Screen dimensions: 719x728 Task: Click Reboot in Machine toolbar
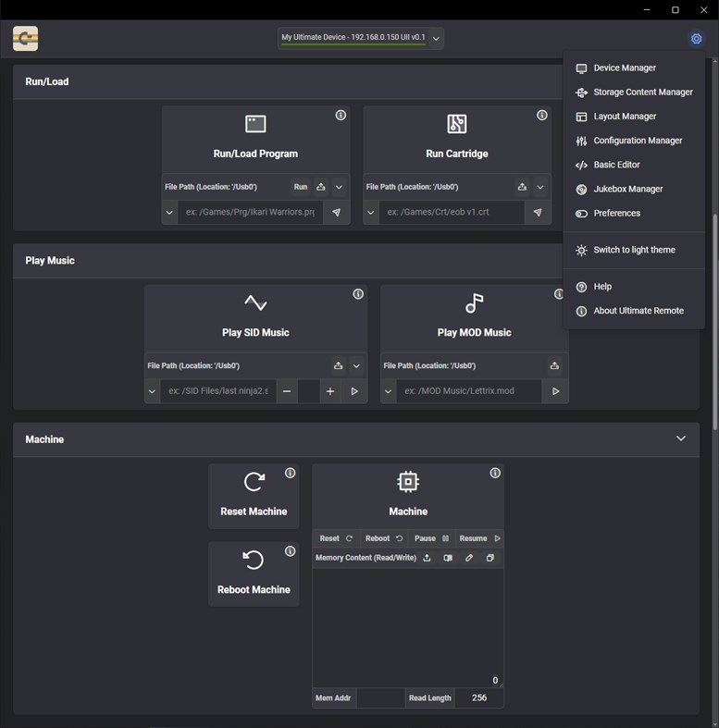pos(384,538)
